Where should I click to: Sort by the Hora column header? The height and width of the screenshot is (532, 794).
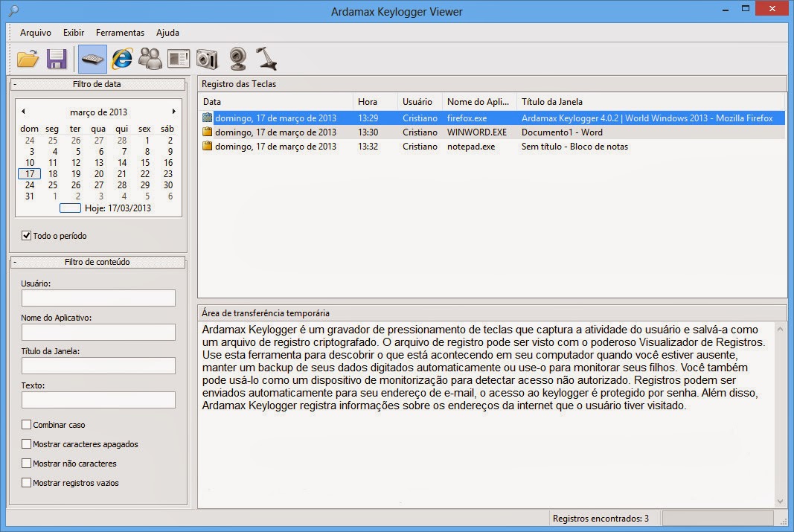375,102
